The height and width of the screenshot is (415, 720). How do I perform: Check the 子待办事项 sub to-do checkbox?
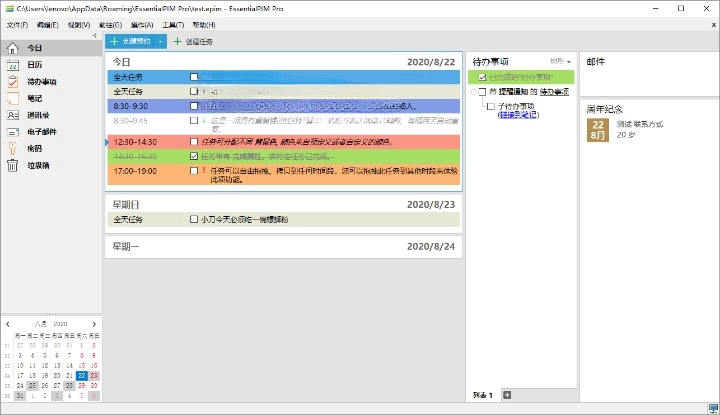(x=491, y=107)
